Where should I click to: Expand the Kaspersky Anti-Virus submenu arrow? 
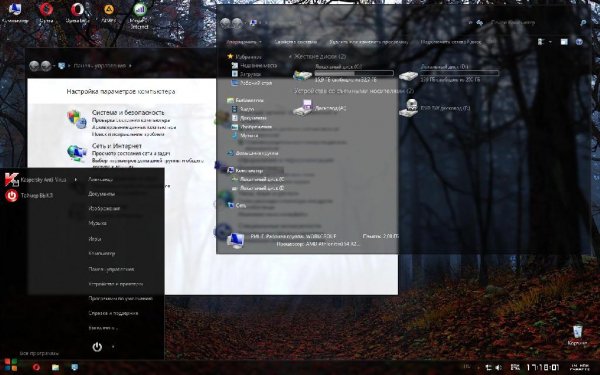coord(76,179)
